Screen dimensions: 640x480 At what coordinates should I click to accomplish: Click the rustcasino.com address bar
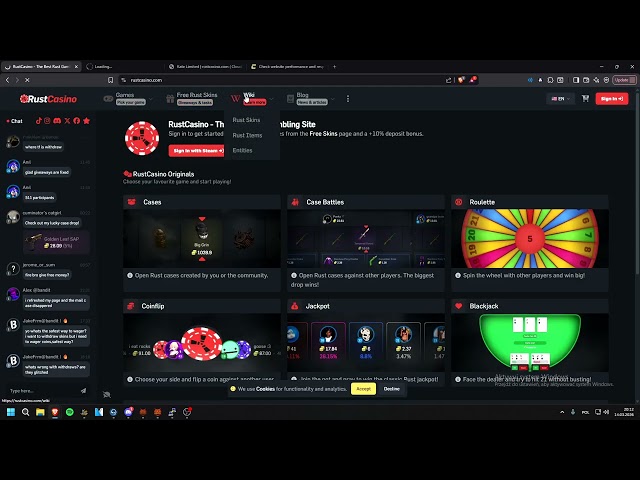click(282, 80)
